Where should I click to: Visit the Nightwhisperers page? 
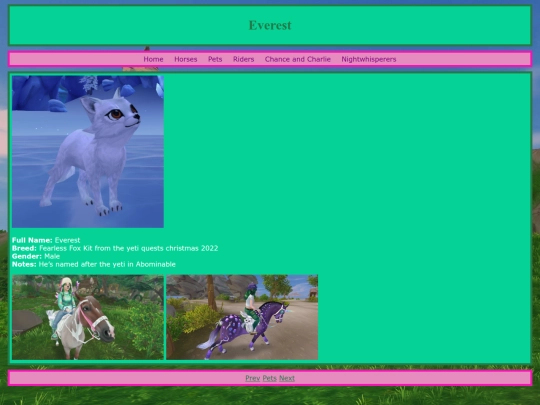(369, 59)
